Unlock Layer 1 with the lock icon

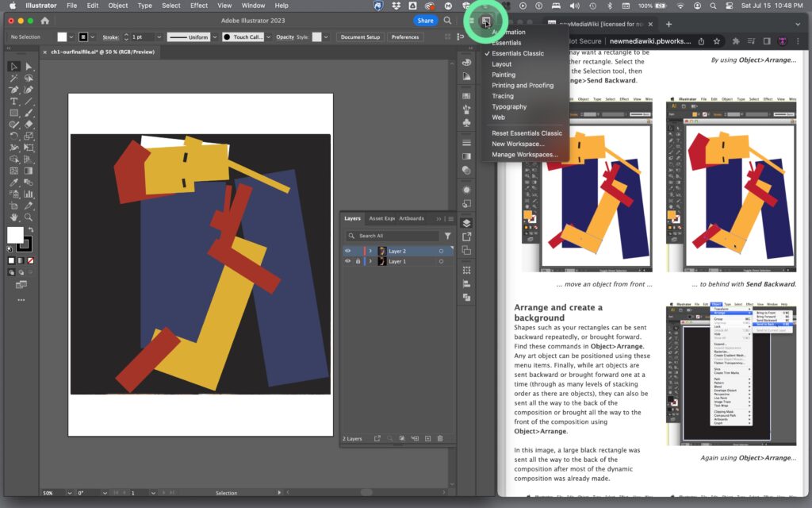click(358, 261)
